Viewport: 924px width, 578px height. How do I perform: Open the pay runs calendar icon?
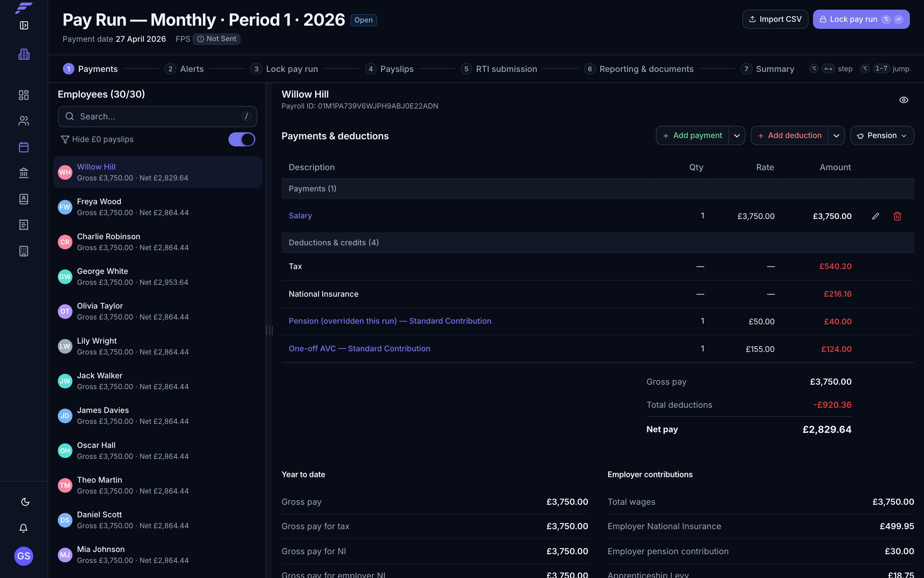(24, 147)
